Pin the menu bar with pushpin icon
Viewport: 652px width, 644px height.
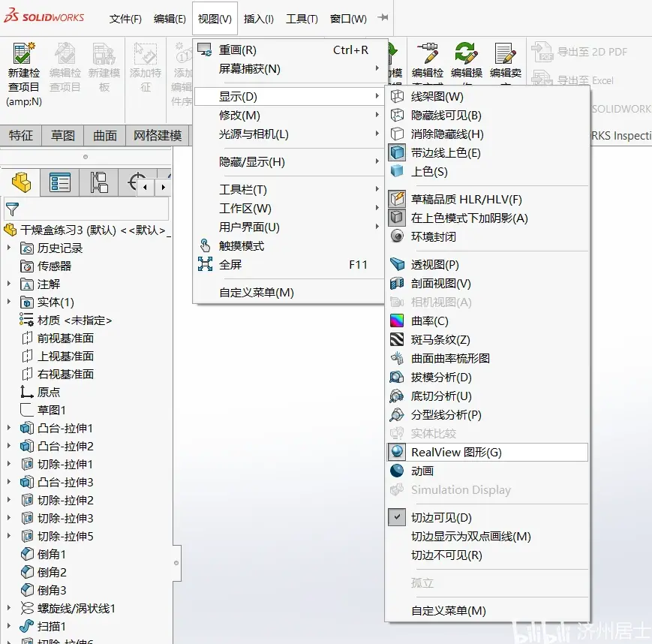point(383,17)
